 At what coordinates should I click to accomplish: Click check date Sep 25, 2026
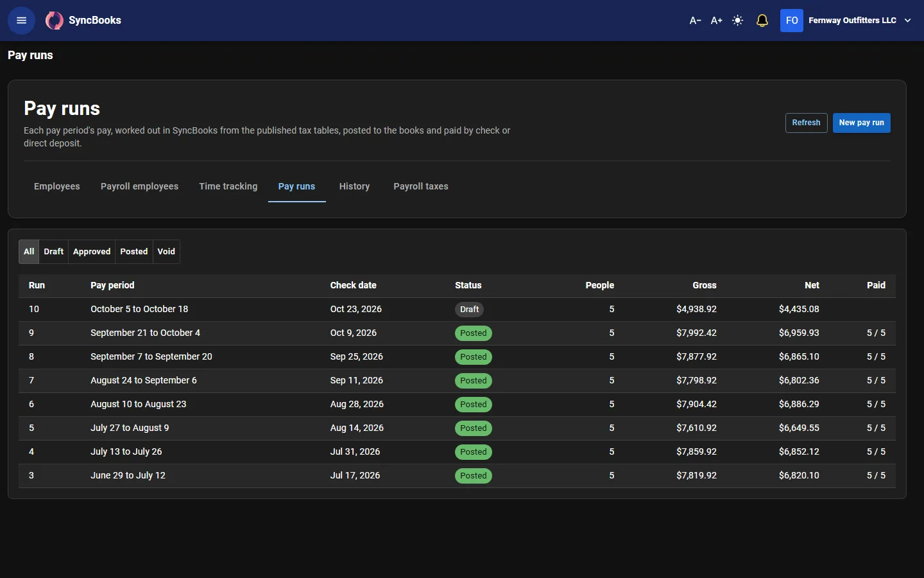tap(357, 357)
